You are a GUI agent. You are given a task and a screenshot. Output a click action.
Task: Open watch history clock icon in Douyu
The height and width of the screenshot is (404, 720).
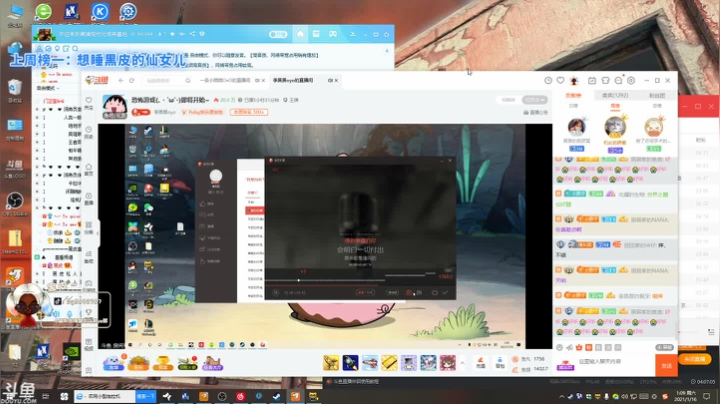click(x=548, y=80)
